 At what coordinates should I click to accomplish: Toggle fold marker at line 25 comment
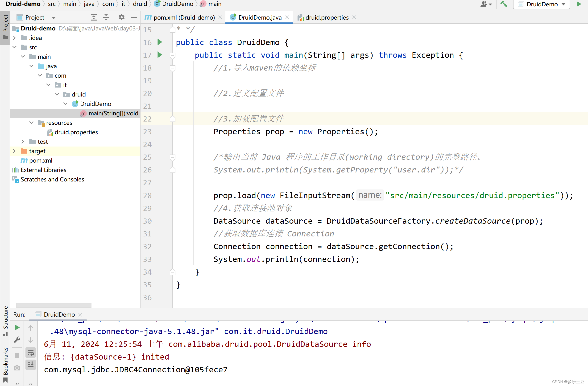point(173,157)
